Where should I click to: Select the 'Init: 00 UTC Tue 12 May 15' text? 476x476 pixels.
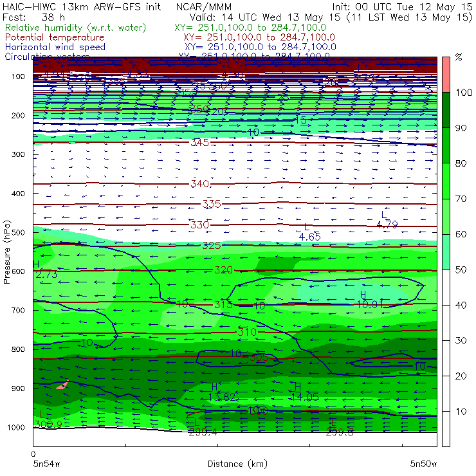pos(402,7)
